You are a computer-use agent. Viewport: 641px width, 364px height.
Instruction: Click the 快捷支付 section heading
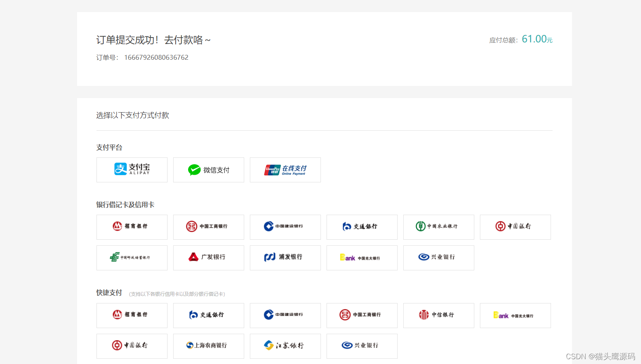point(109,293)
